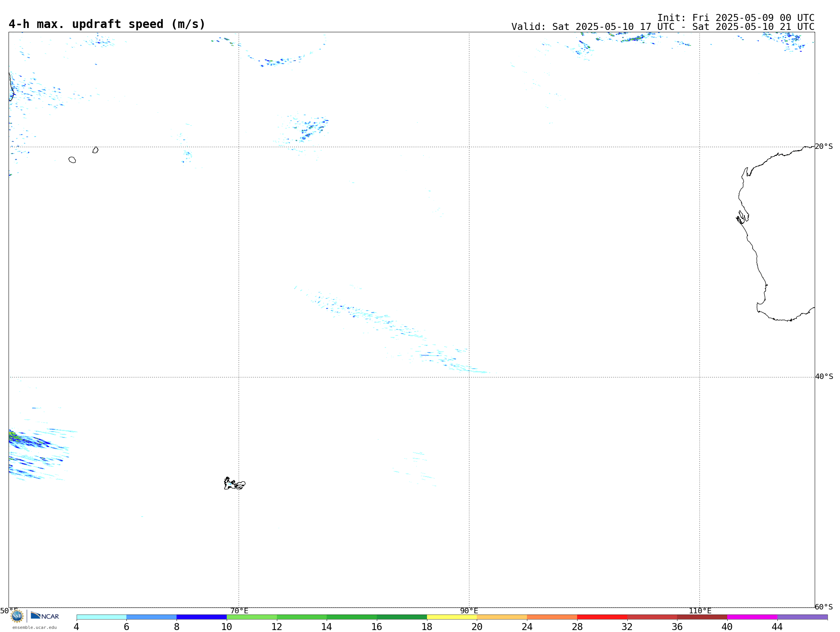Click the colorbar tick label '24'
Viewport: 840px width, 632px height.
527,627
